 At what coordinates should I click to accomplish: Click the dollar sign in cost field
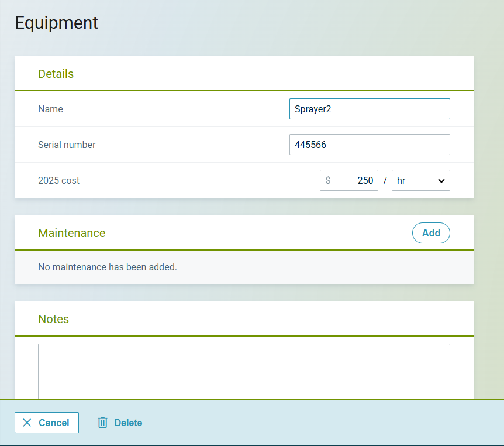[x=328, y=180]
